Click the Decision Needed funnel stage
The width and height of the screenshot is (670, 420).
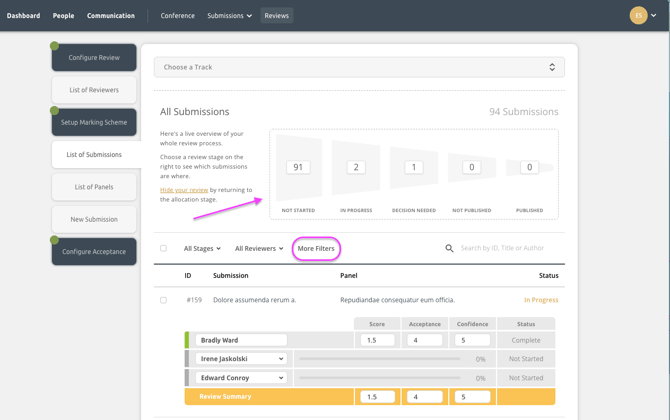click(414, 168)
